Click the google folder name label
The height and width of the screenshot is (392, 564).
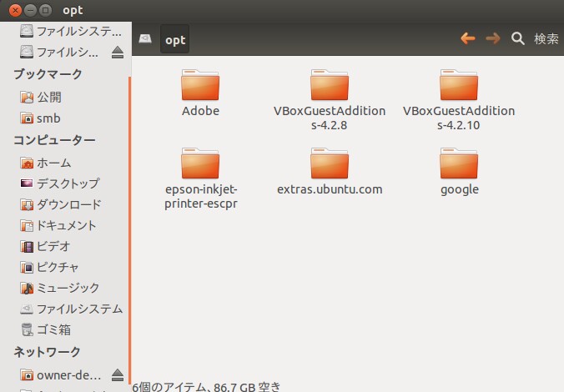(460, 189)
